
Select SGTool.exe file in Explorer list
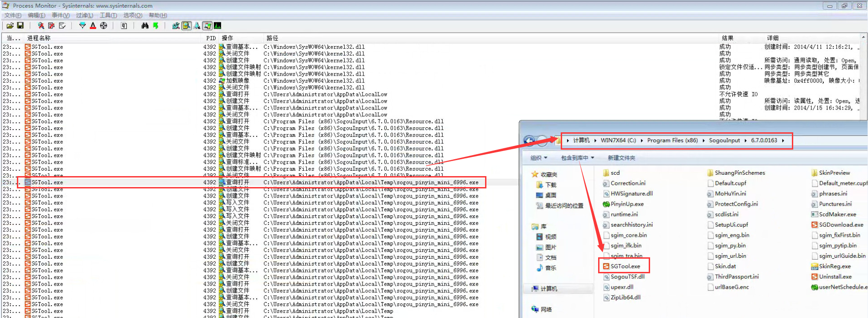(x=625, y=266)
